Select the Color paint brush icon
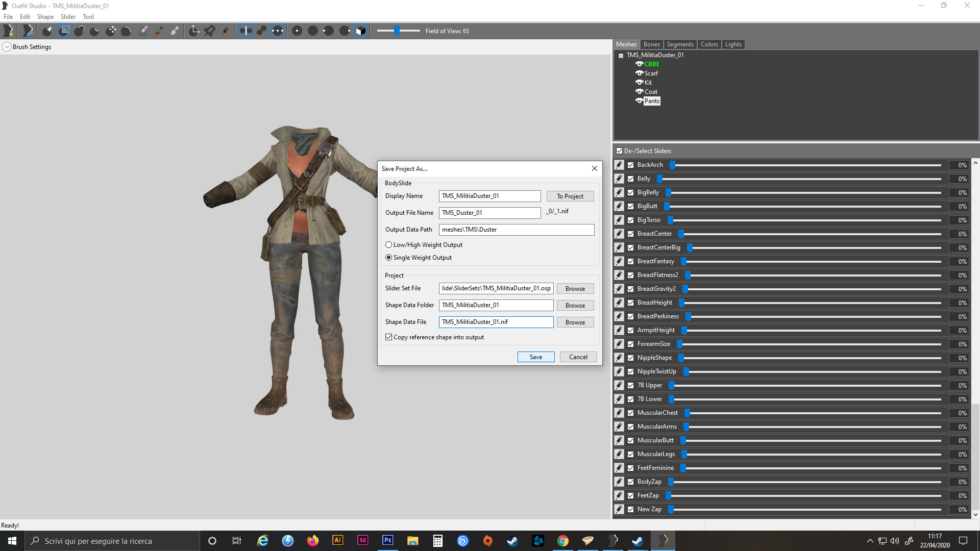 tap(159, 31)
